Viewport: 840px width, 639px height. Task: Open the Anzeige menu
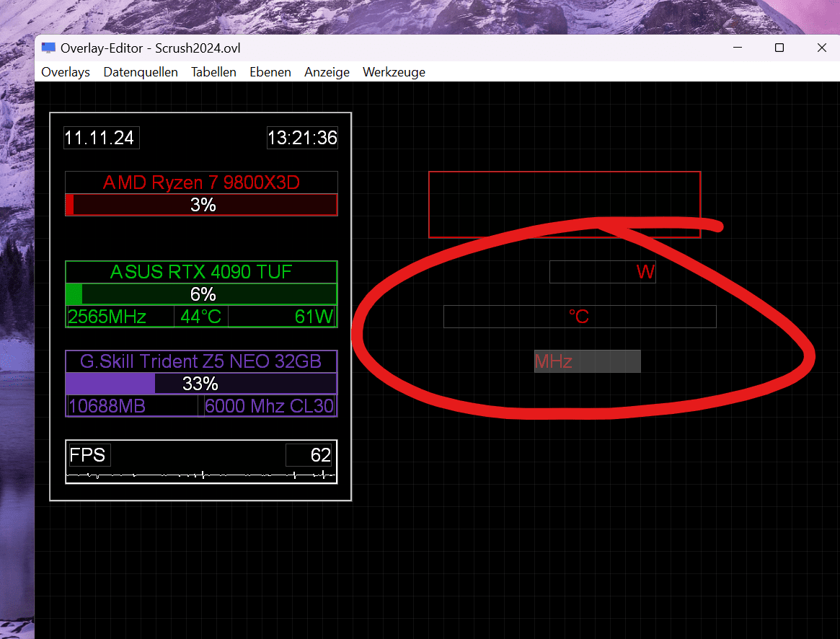(327, 72)
